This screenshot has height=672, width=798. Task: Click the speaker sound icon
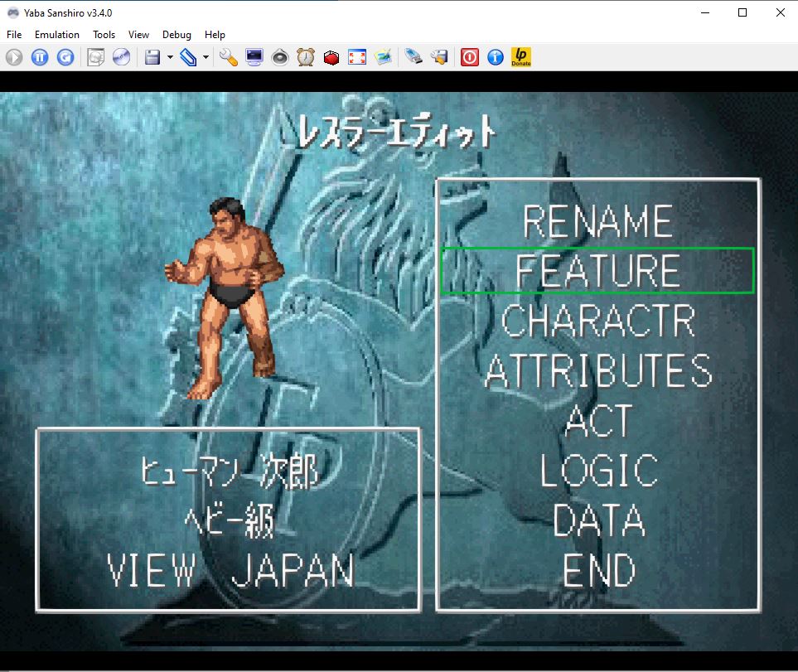(280, 57)
